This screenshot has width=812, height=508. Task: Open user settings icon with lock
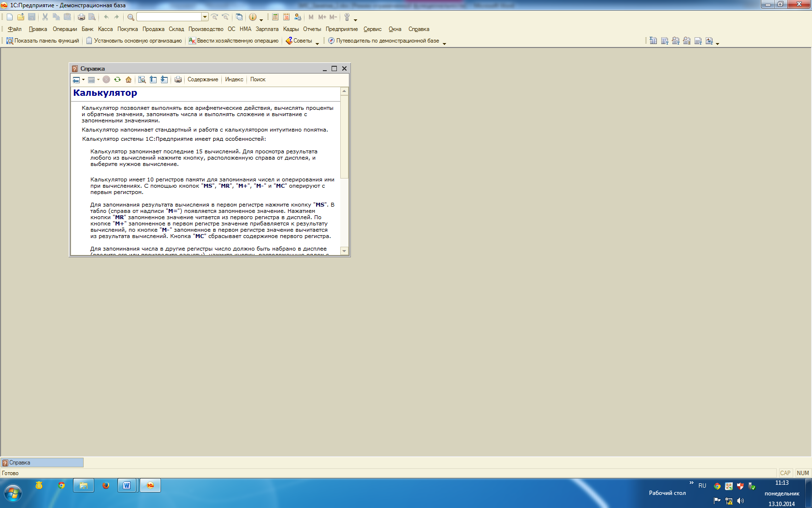point(297,17)
